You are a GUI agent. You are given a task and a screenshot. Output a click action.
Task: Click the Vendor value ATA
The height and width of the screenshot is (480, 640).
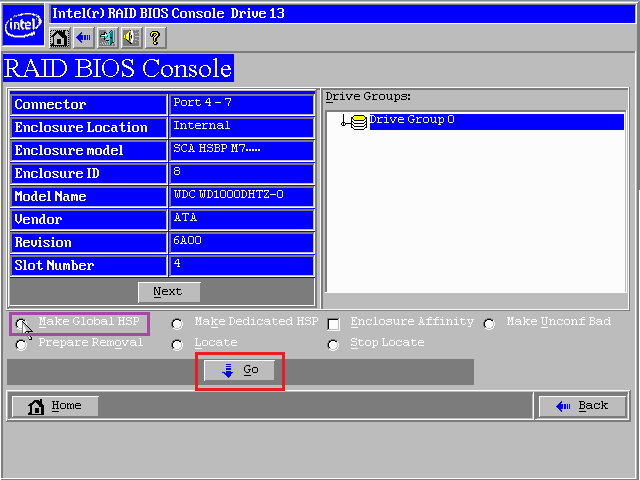click(x=241, y=220)
